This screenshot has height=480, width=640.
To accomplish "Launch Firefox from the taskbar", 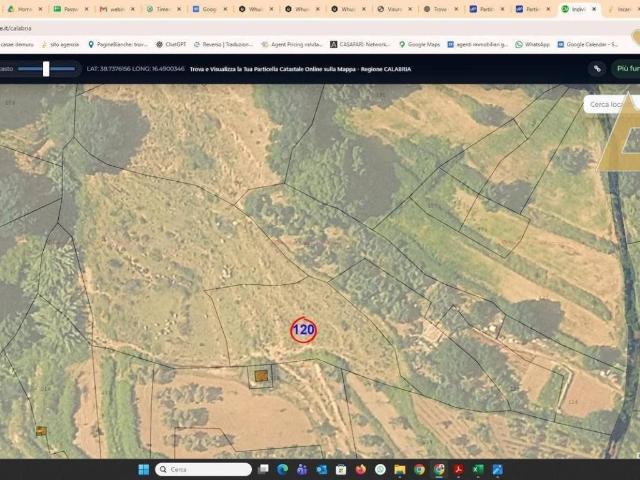I will click(361, 469).
